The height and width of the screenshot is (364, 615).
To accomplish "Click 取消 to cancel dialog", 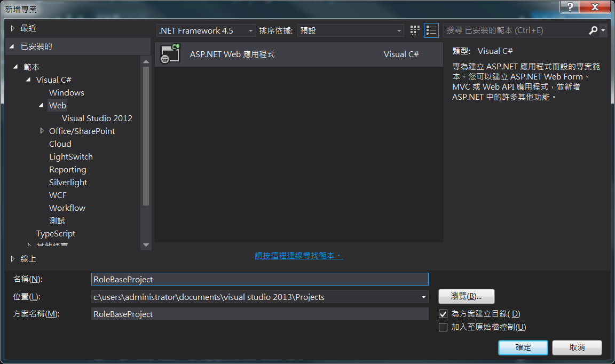I will (577, 347).
